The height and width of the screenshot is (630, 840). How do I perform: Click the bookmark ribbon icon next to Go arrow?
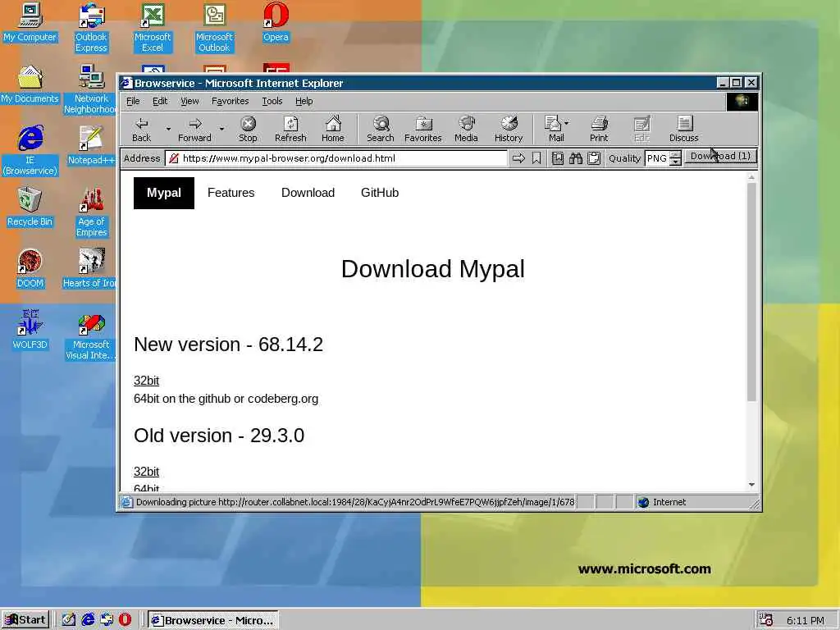536,158
